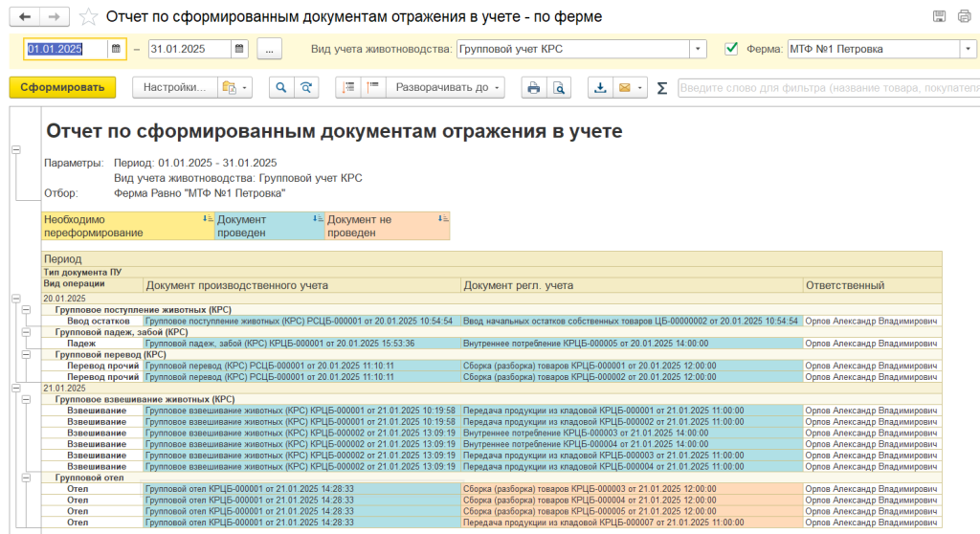Open Групповой падеж, забой КРЦБ-000001 document

[301, 344]
